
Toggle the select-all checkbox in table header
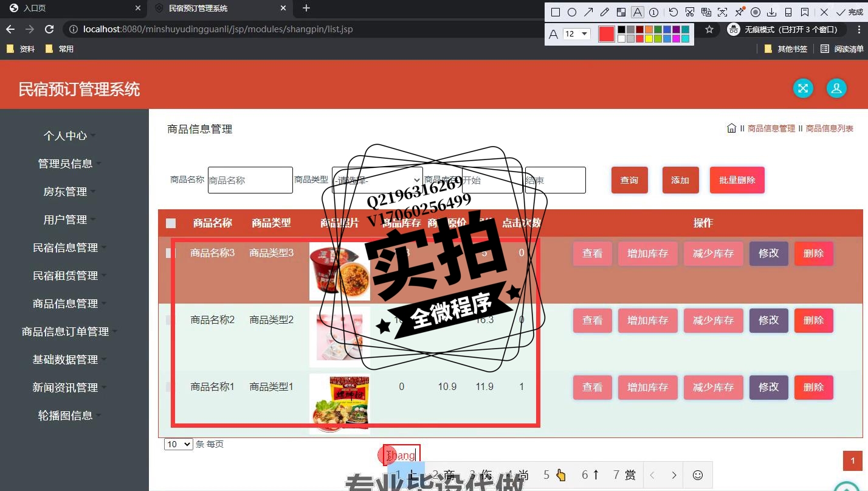click(x=171, y=223)
